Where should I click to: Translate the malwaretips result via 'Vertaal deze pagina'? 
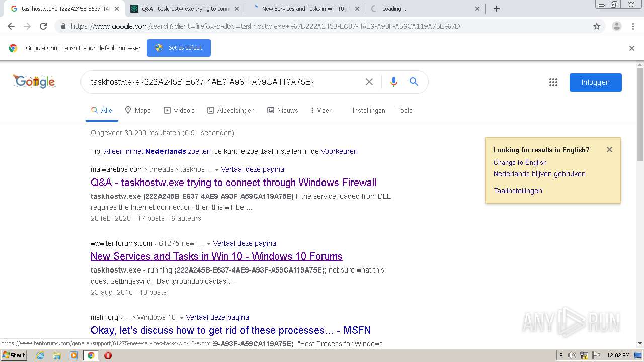point(253,169)
